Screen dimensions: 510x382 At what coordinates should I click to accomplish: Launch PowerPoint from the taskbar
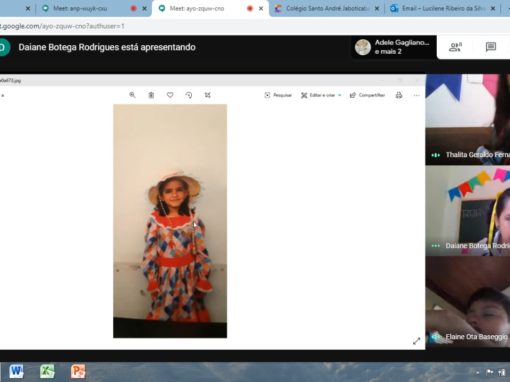[x=78, y=371]
